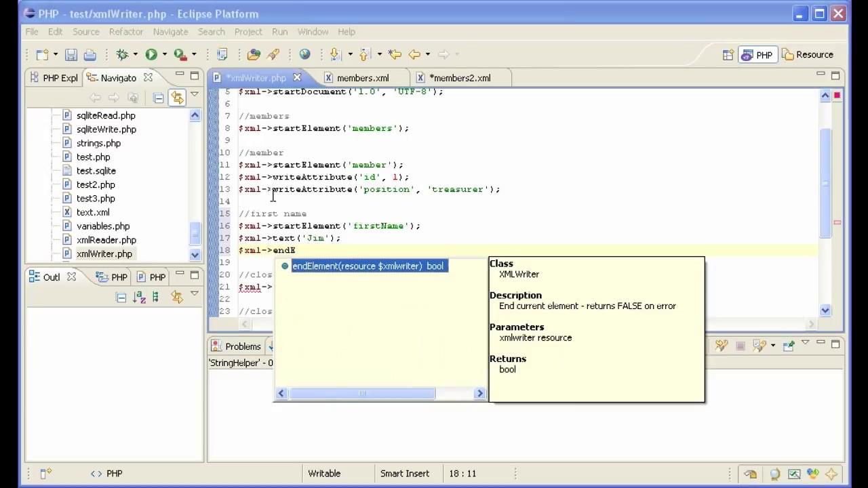This screenshot has width=868, height=488.
Task: Collapse All in the Navigator panel
Action: [x=158, y=98]
